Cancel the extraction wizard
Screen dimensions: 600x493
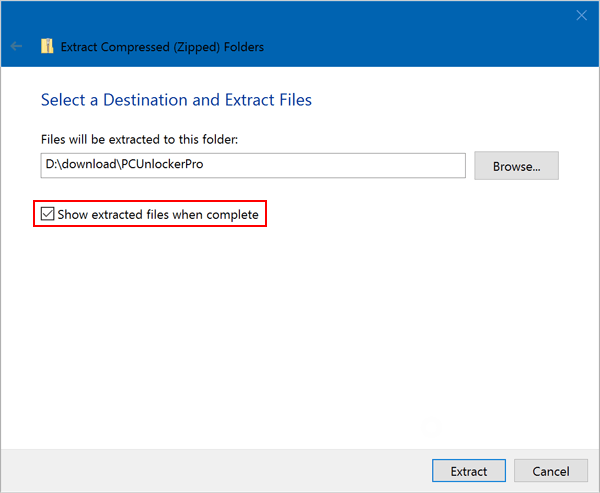click(x=551, y=471)
